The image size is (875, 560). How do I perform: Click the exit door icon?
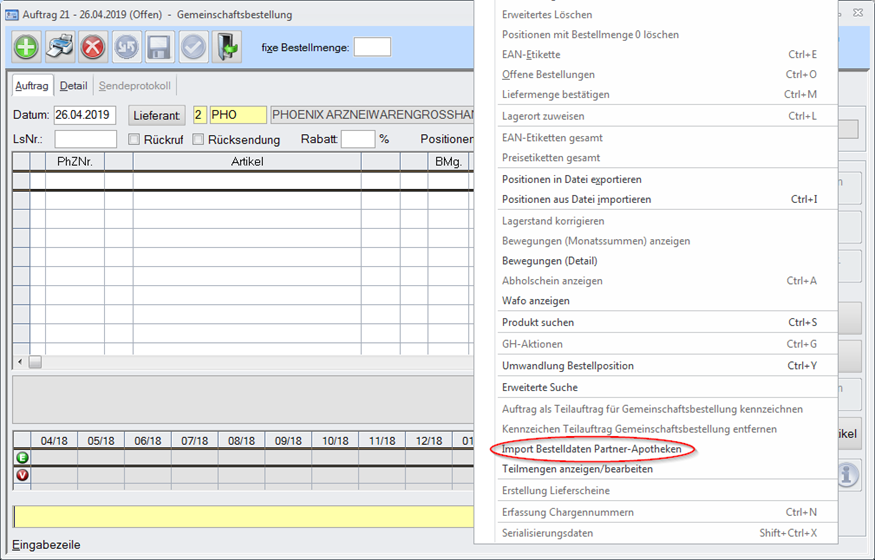[x=227, y=47]
